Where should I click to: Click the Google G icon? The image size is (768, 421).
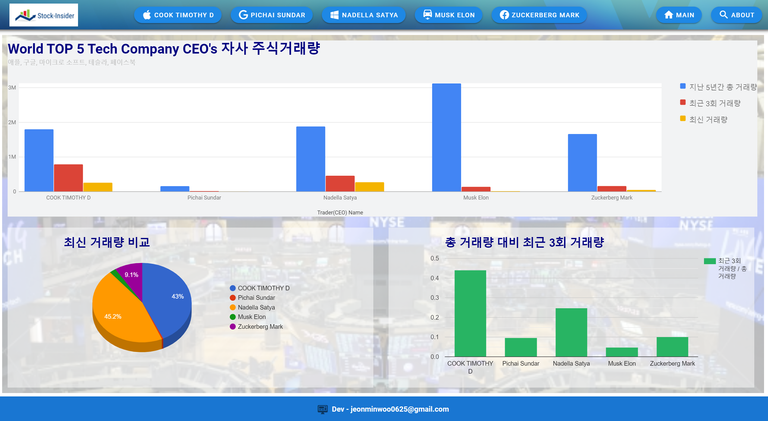tap(243, 15)
